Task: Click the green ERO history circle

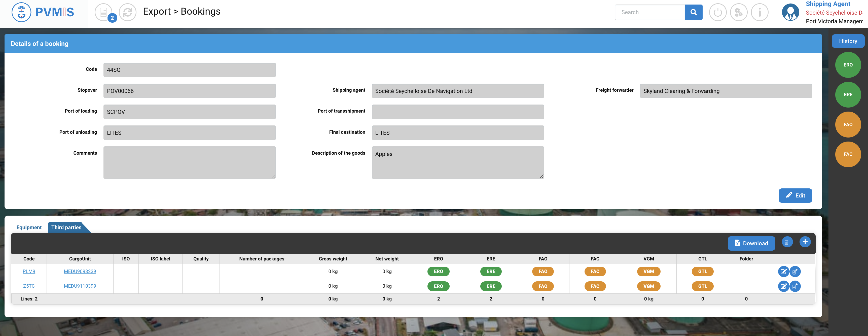Action: (848, 65)
